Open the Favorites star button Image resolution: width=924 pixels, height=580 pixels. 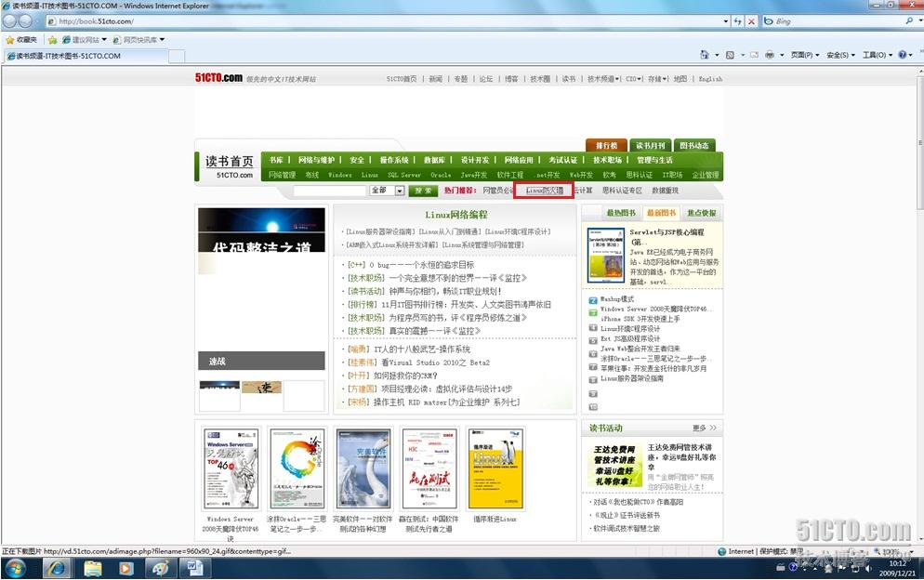coord(21,39)
